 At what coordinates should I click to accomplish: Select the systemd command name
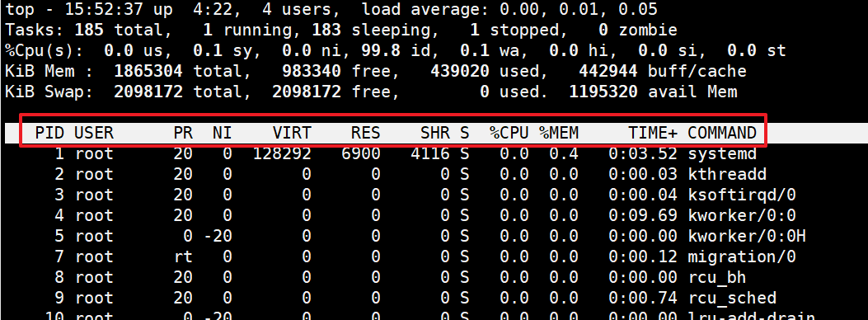(x=722, y=153)
